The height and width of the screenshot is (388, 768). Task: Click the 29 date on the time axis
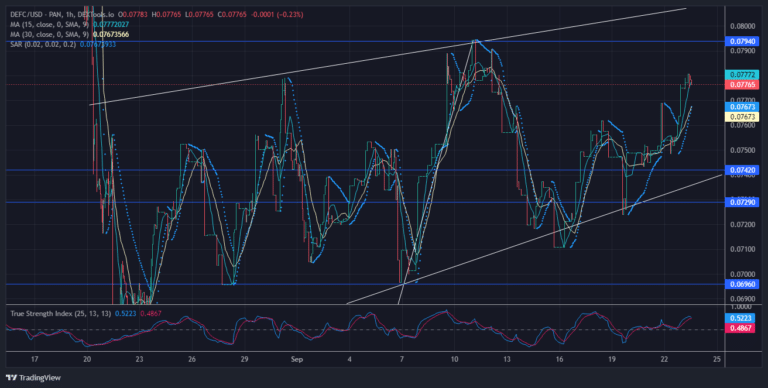[244, 360]
